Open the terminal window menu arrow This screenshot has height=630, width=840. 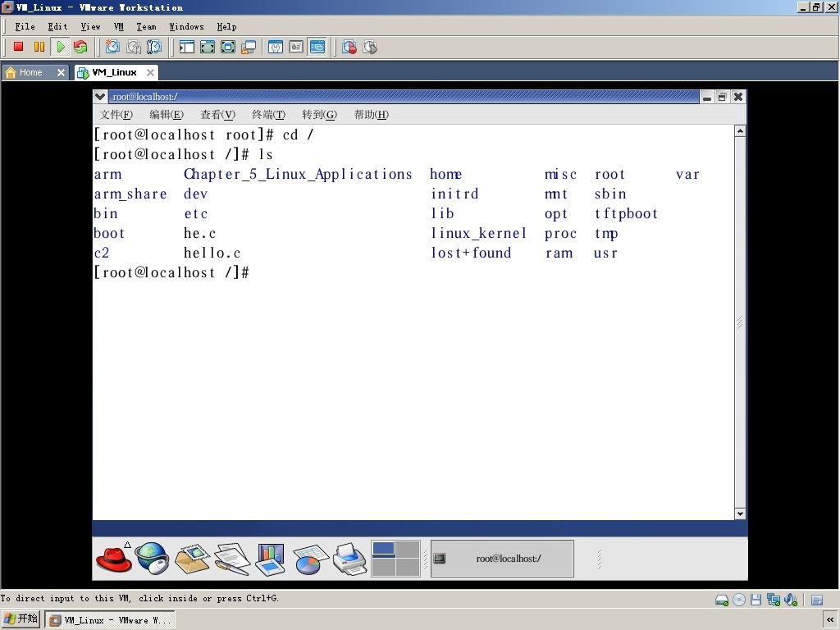click(99, 97)
